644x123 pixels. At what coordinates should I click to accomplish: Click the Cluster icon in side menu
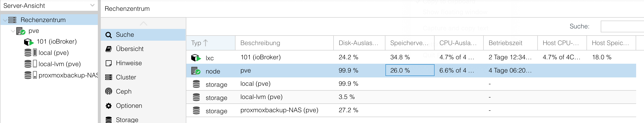click(108, 77)
